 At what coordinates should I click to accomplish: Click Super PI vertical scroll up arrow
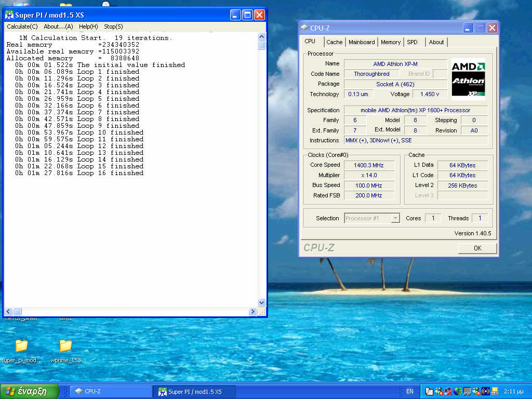point(261,36)
